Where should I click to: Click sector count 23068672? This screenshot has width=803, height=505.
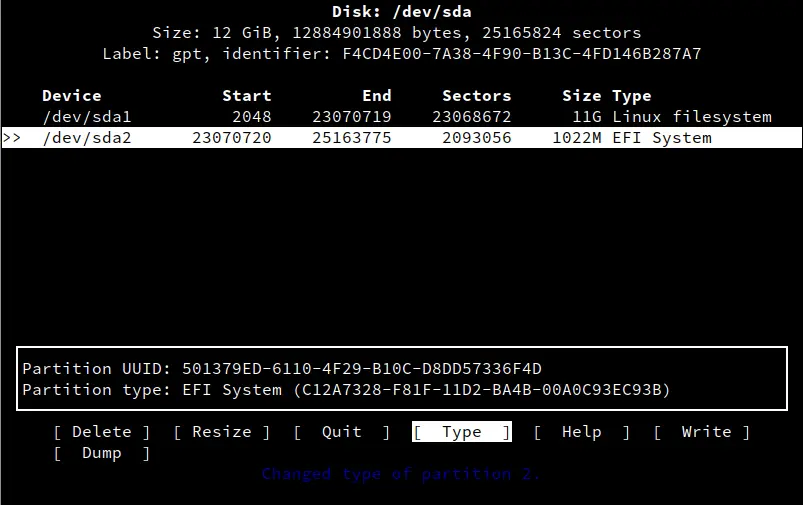pyautogui.click(x=472, y=117)
